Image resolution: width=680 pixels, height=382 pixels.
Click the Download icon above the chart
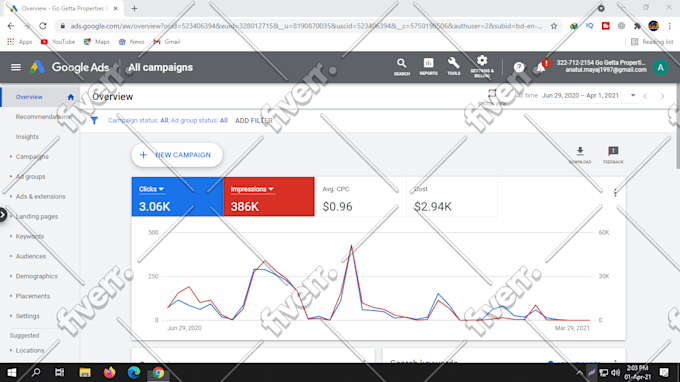click(x=580, y=155)
